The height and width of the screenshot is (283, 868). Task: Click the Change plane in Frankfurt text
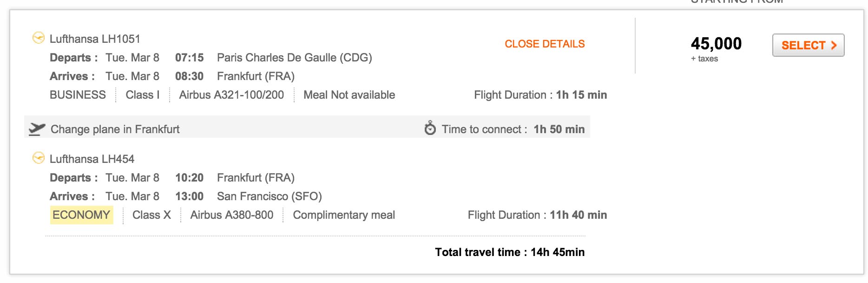tap(115, 129)
